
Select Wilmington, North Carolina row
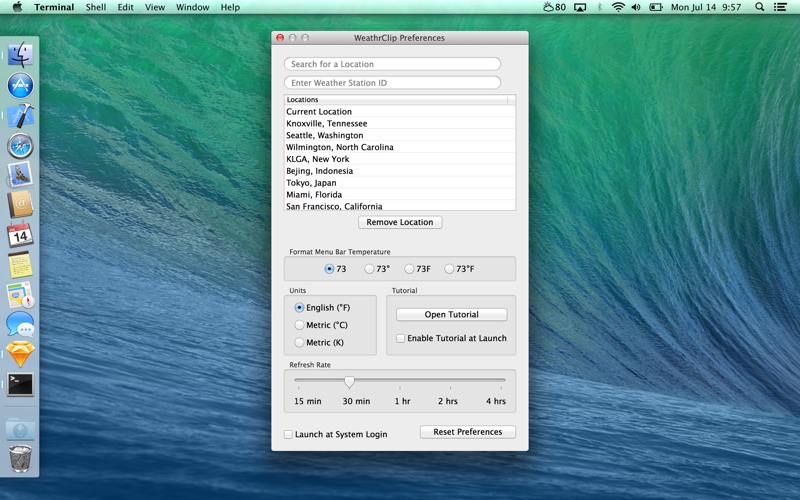click(x=400, y=147)
